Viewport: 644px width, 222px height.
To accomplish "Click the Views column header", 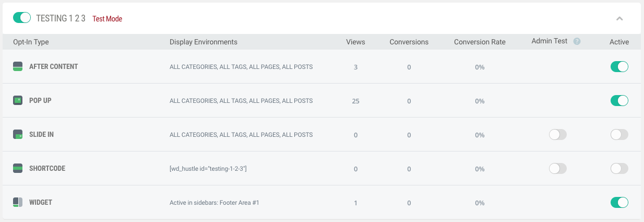I will tap(355, 42).
